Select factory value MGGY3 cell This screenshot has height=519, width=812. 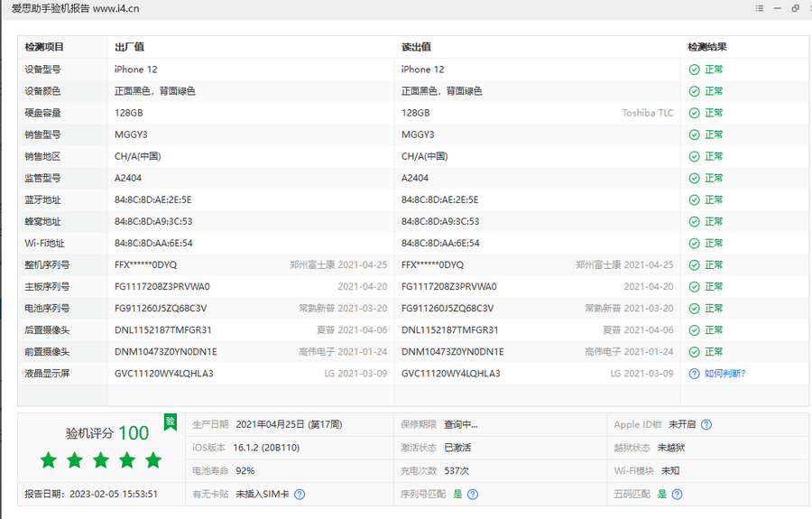131,134
